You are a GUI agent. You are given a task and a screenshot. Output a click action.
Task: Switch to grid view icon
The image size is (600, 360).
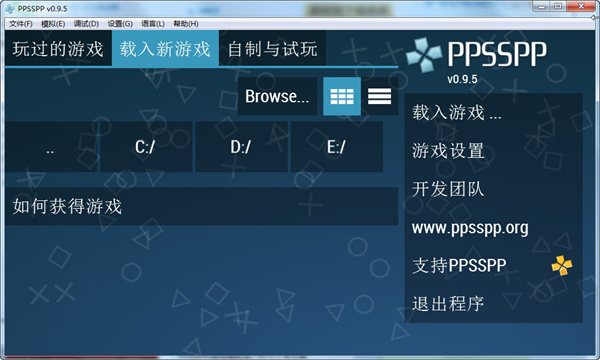[342, 96]
